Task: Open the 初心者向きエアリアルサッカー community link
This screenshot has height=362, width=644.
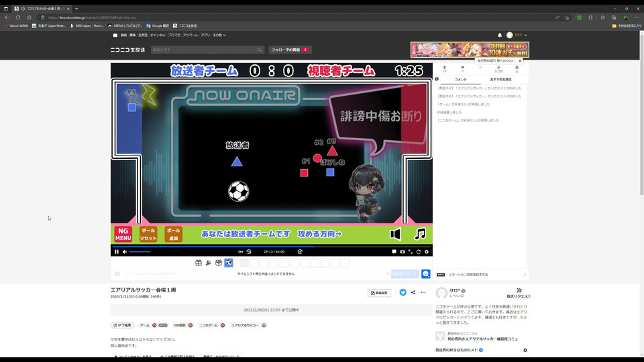Action: (482, 339)
